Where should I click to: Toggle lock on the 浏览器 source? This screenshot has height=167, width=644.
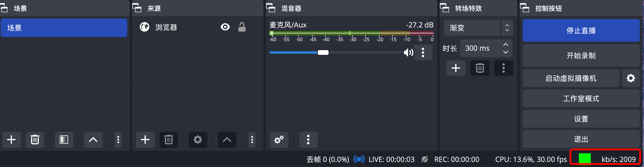tap(242, 27)
